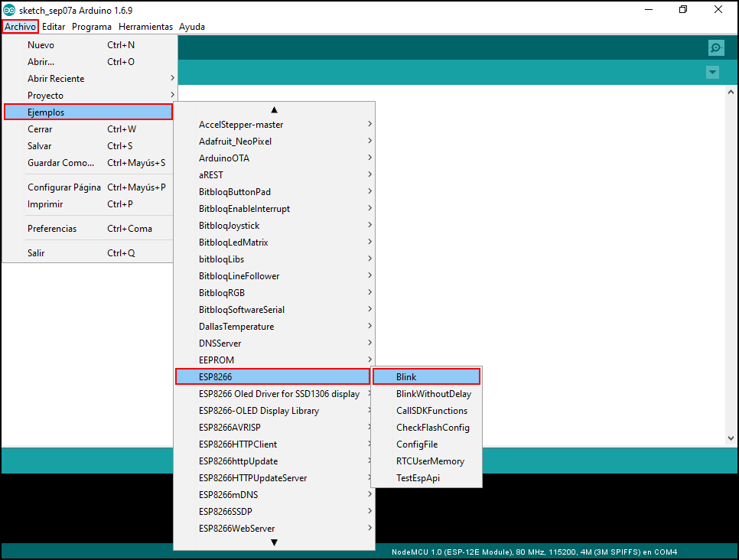
Task: Click editor scrollbar down arrow
Action: click(731, 438)
